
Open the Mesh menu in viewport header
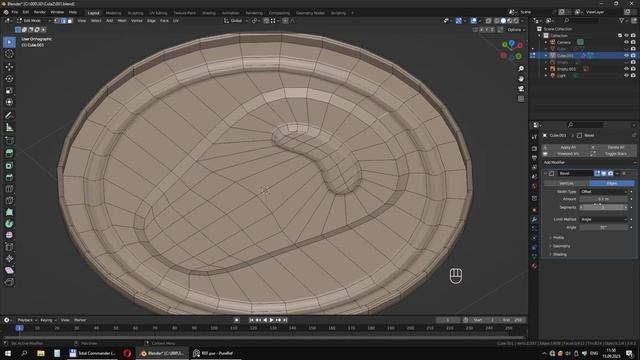pyautogui.click(x=122, y=20)
